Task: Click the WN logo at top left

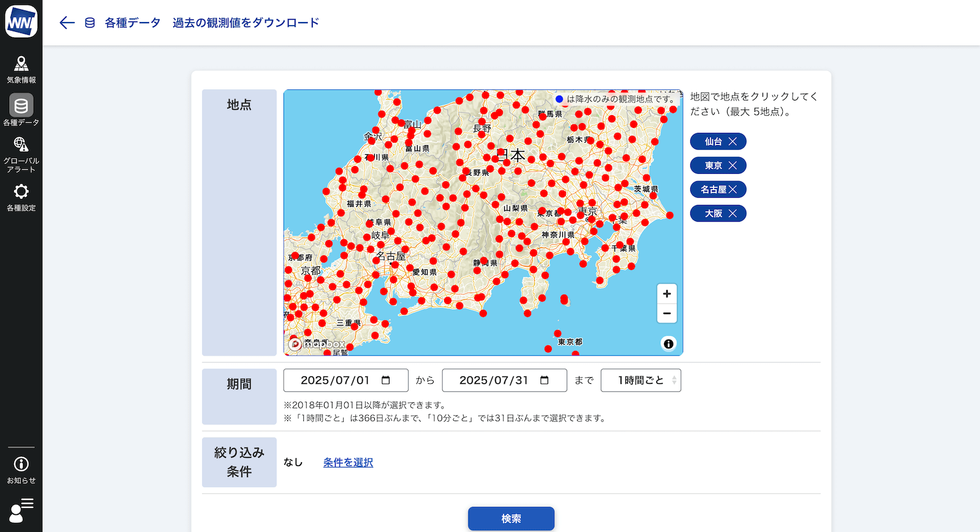Action: click(x=21, y=22)
